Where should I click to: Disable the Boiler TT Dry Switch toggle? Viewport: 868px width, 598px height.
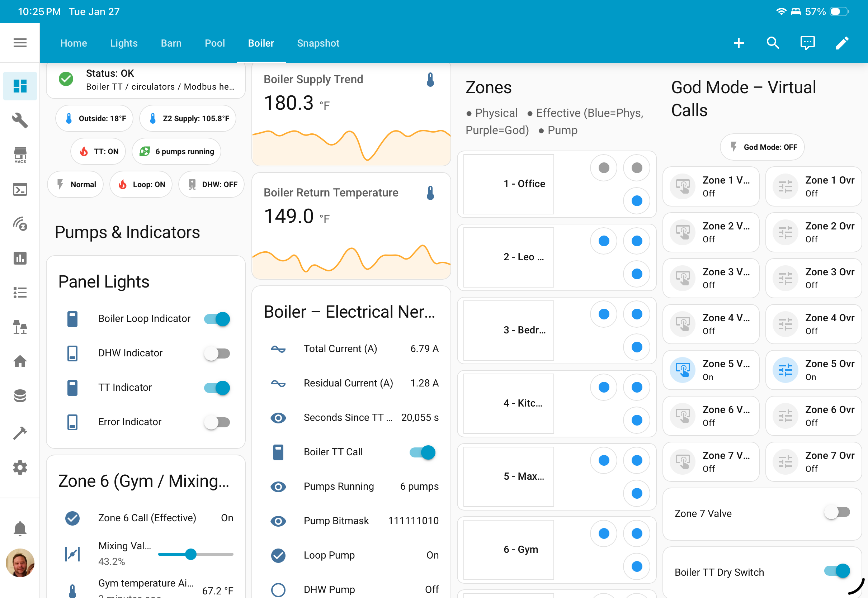[837, 571]
